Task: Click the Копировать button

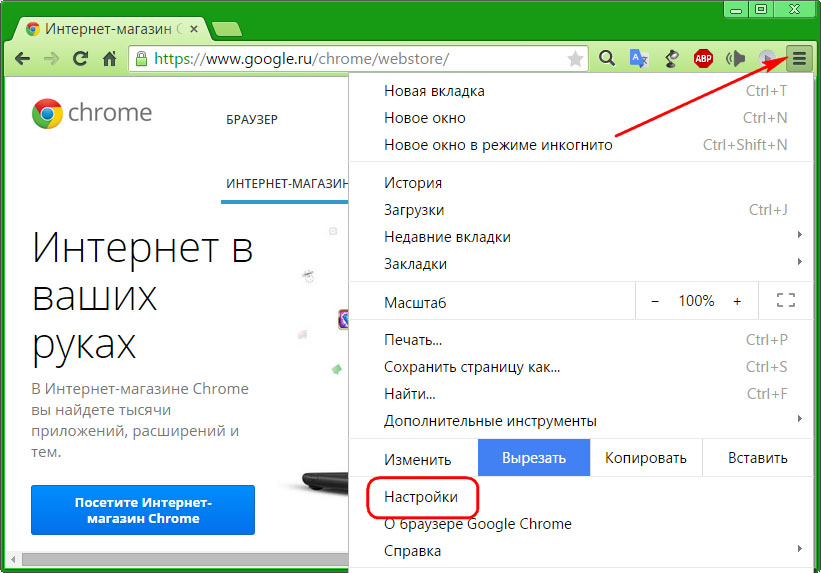Action: 646,458
